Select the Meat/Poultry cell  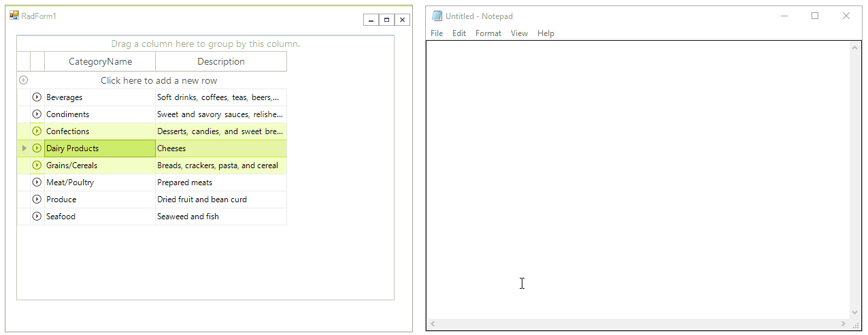tap(100, 182)
